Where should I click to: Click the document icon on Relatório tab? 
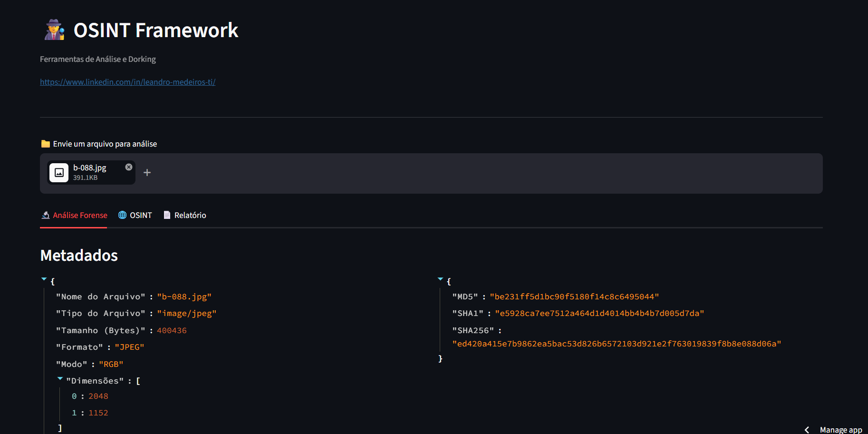point(167,215)
